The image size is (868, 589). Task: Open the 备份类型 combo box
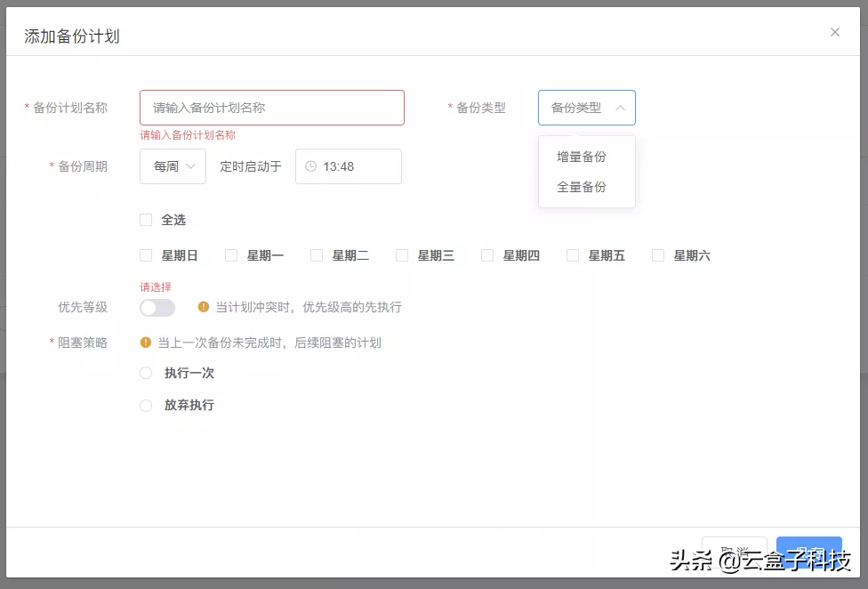(587, 108)
